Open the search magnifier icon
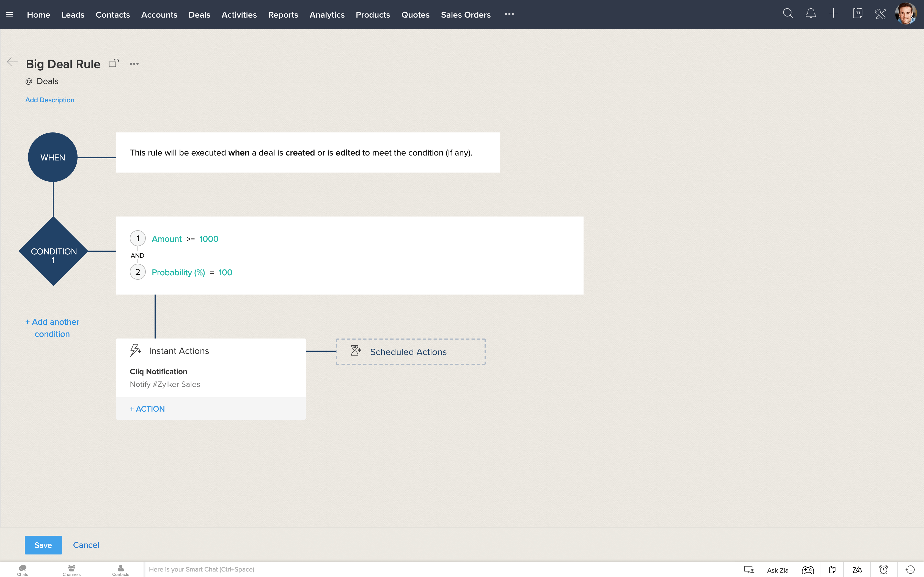The image size is (924, 577). point(788,14)
